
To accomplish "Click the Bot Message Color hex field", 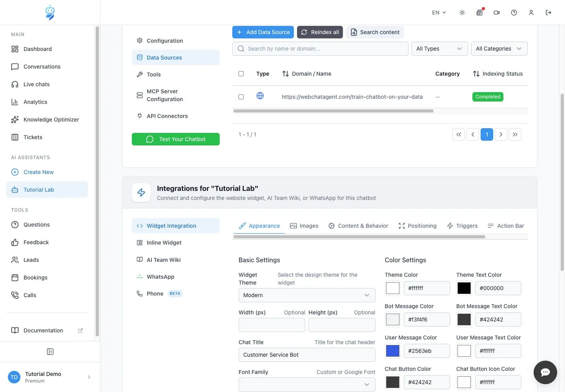I will click(x=427, y=319).
